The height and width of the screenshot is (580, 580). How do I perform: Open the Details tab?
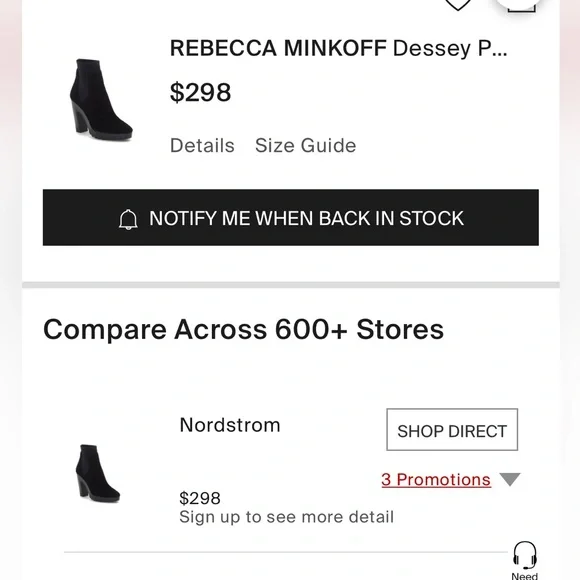(202, 145)
